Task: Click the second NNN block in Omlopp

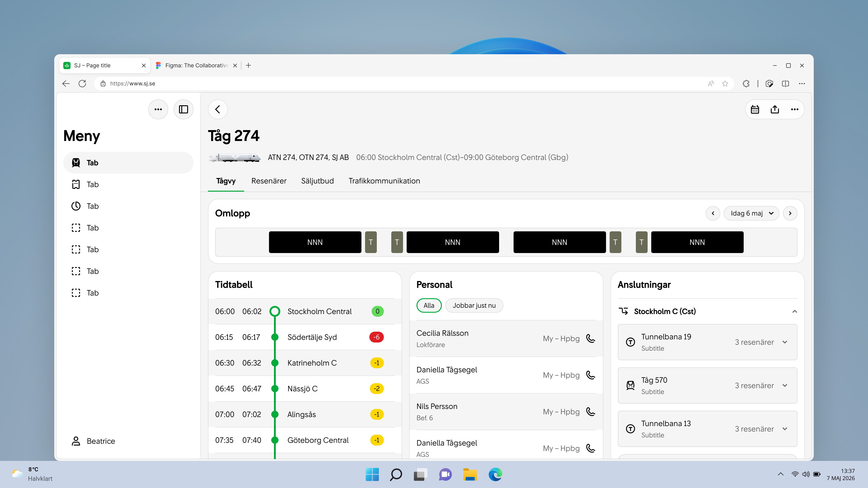Action: point(453,242)
